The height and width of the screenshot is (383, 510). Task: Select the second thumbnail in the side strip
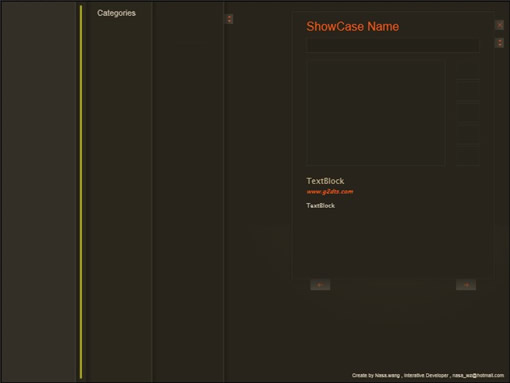(x=468, y=90)
